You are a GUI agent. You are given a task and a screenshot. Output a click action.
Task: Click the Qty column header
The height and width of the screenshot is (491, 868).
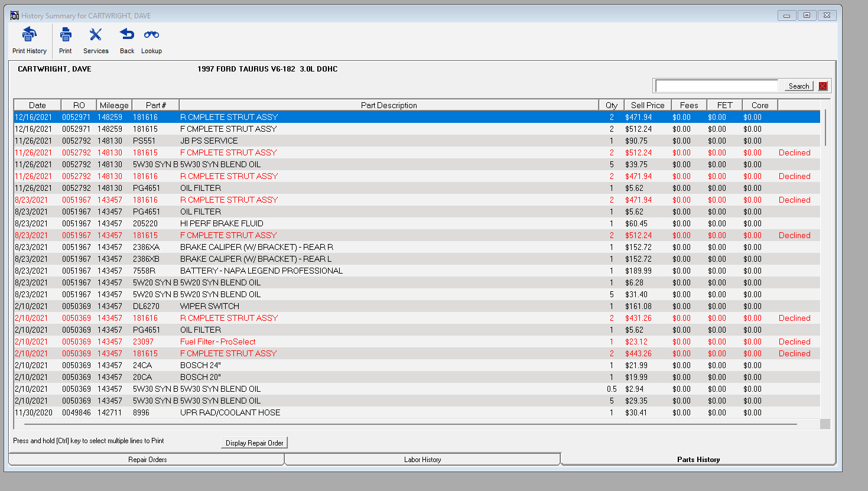(x=612, y=105)
